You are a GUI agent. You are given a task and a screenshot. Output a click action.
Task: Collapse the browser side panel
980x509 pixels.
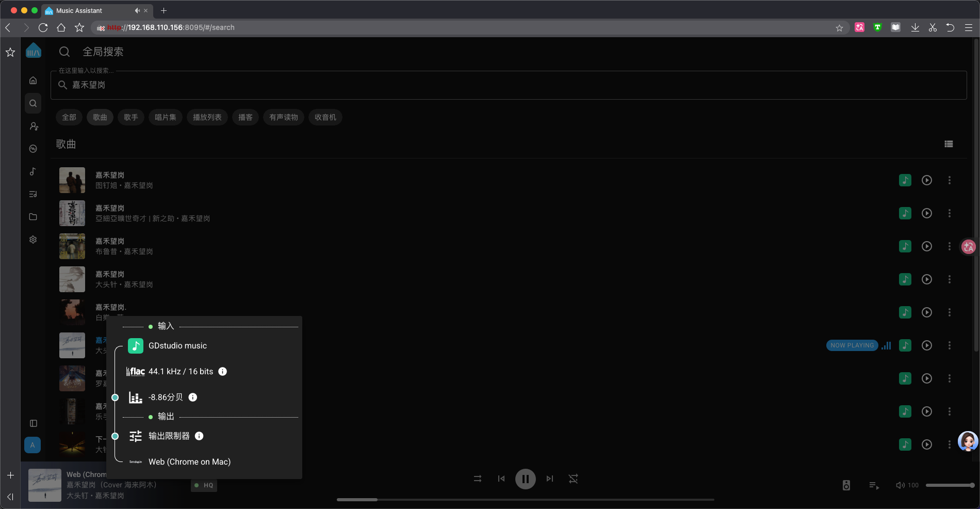tap(10, 497)
